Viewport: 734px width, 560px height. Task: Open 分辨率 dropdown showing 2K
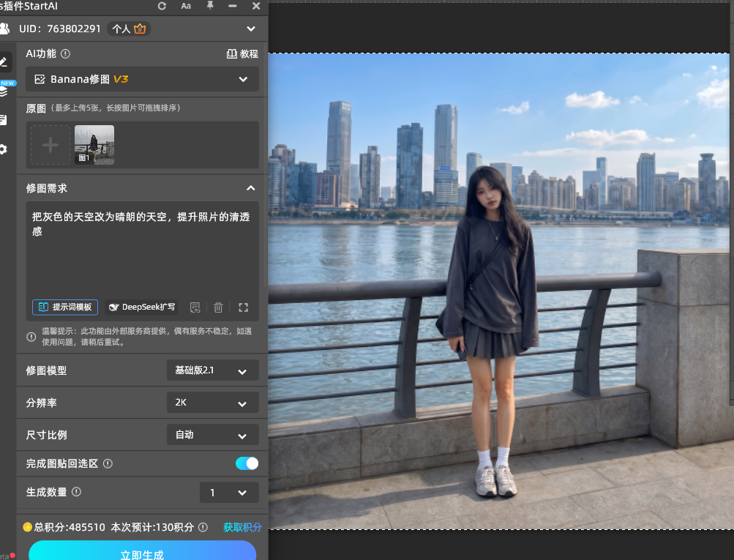click(x=212, y=403)
